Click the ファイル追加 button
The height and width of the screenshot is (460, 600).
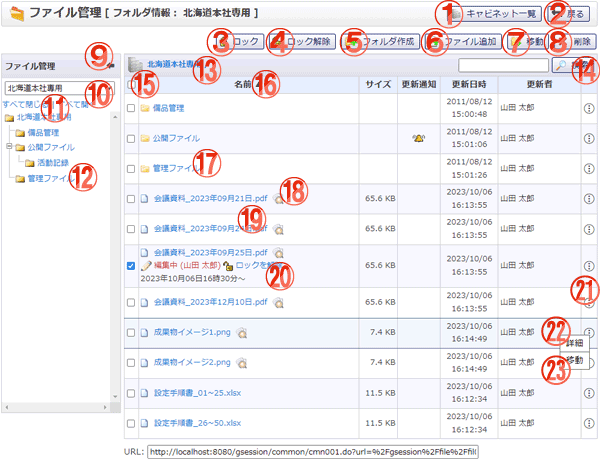464,41
